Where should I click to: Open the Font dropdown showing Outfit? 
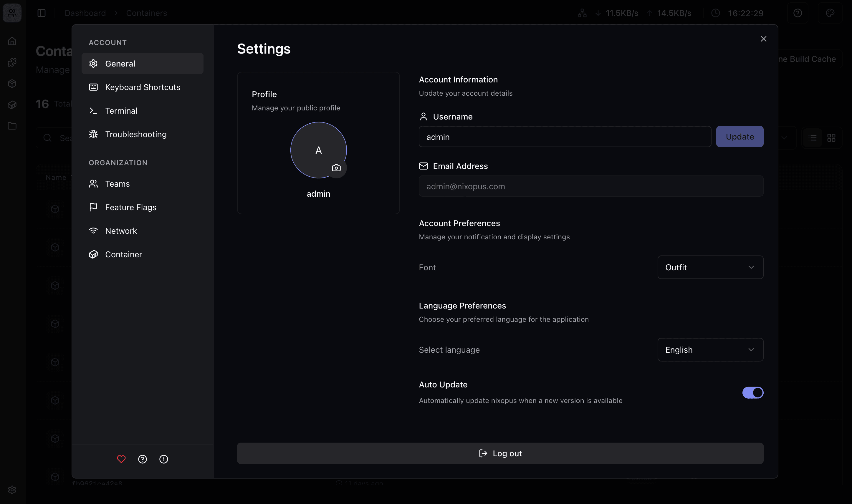point(710,267)
